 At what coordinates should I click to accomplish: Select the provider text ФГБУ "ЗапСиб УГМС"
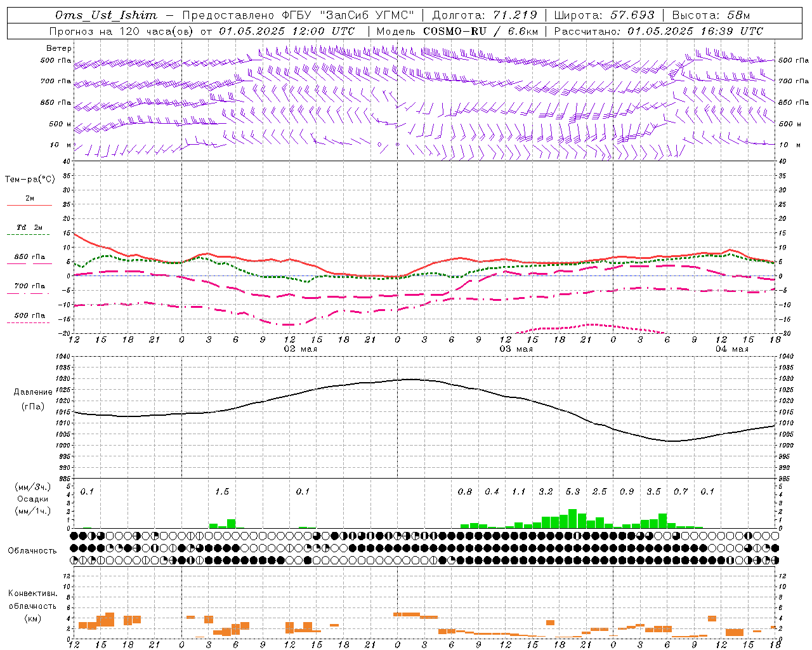tap(347, 15)
